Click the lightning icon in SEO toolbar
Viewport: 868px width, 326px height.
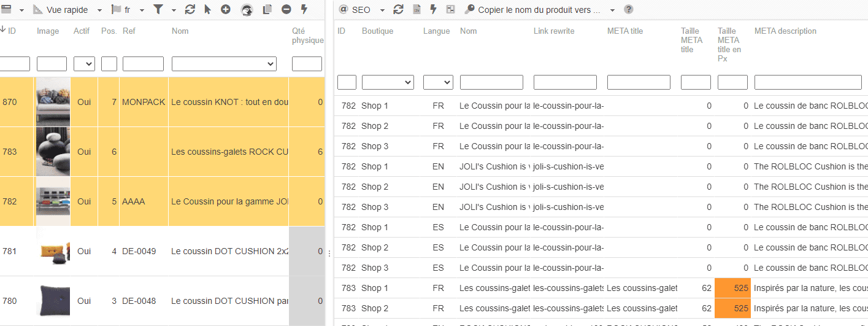pyautogui.click(x=433, y=10)
